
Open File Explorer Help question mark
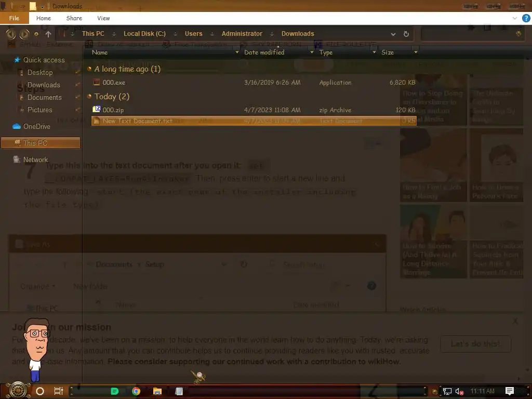[x=526, y=18]
